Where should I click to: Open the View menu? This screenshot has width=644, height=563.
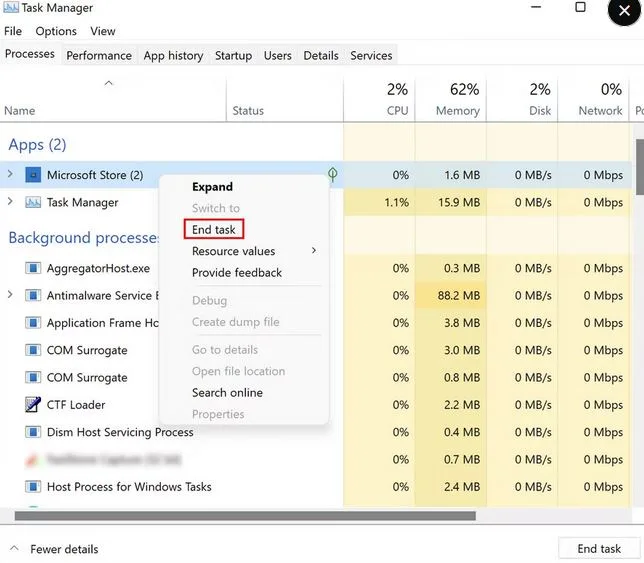[103, 31]
